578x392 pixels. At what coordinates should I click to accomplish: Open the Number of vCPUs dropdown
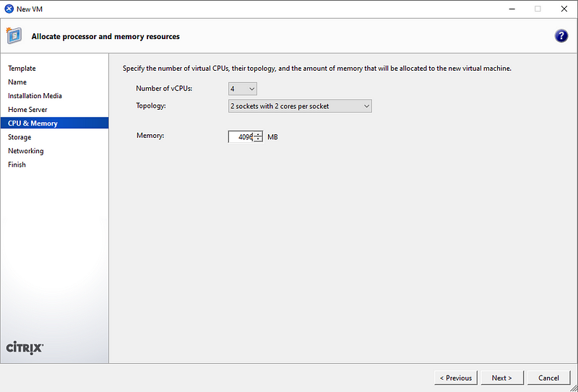pos(243,89)
